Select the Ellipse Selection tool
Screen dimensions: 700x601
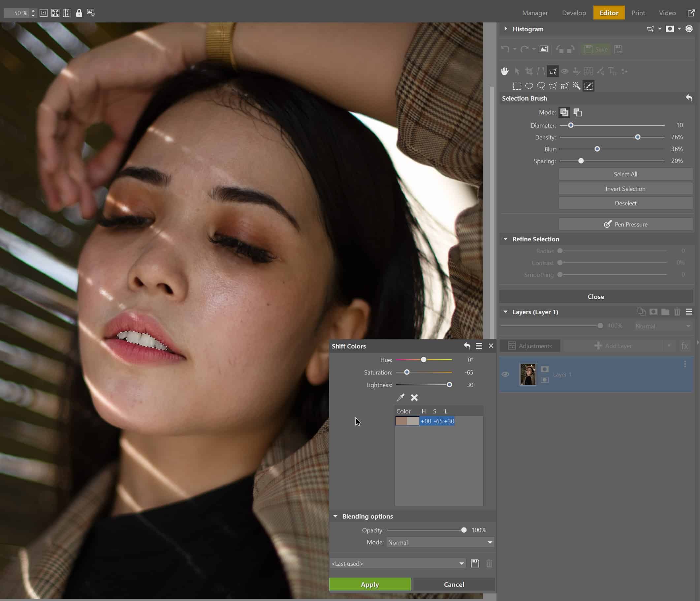click(529, 86)
